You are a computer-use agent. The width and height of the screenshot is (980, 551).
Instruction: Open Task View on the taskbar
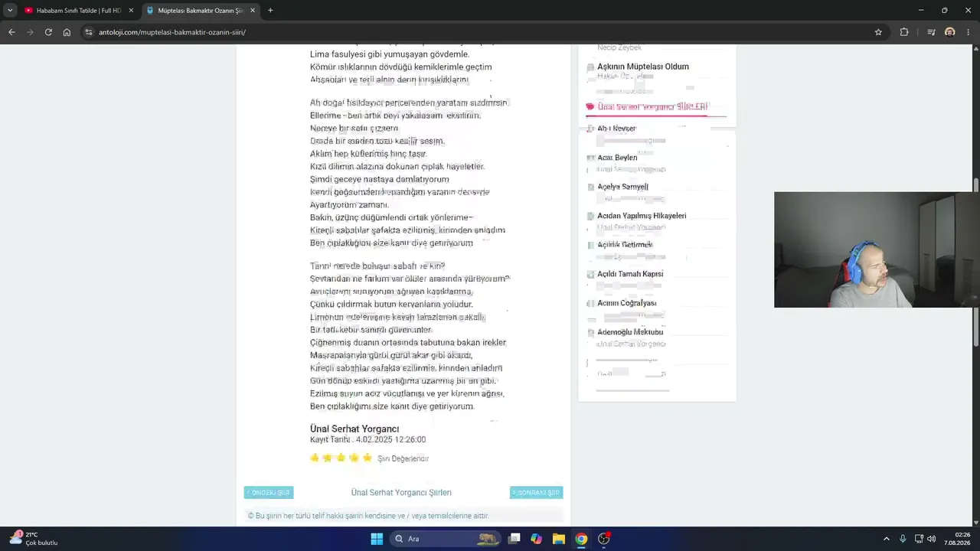coord(514,539)
